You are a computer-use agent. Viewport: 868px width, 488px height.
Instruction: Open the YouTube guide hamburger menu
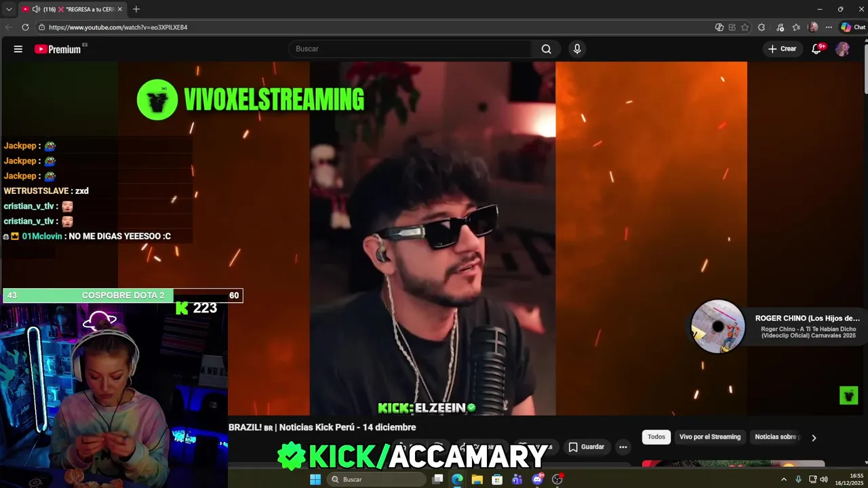click(18, 49)
